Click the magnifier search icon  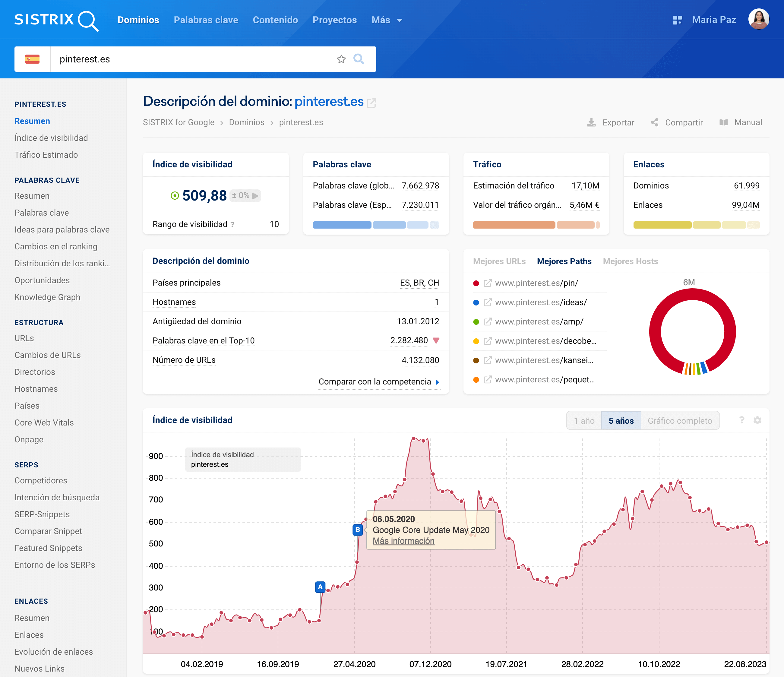(359, 59)
